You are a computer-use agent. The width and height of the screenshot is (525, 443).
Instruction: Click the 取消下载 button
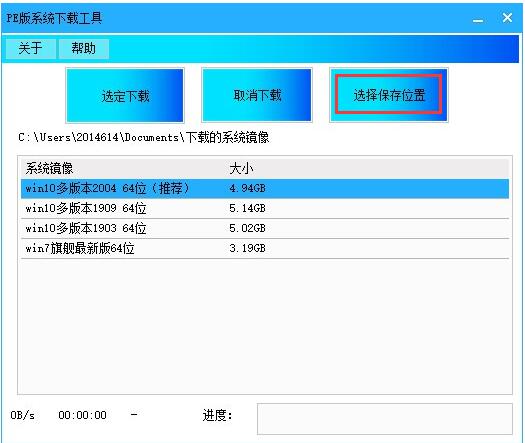(257, 95)
